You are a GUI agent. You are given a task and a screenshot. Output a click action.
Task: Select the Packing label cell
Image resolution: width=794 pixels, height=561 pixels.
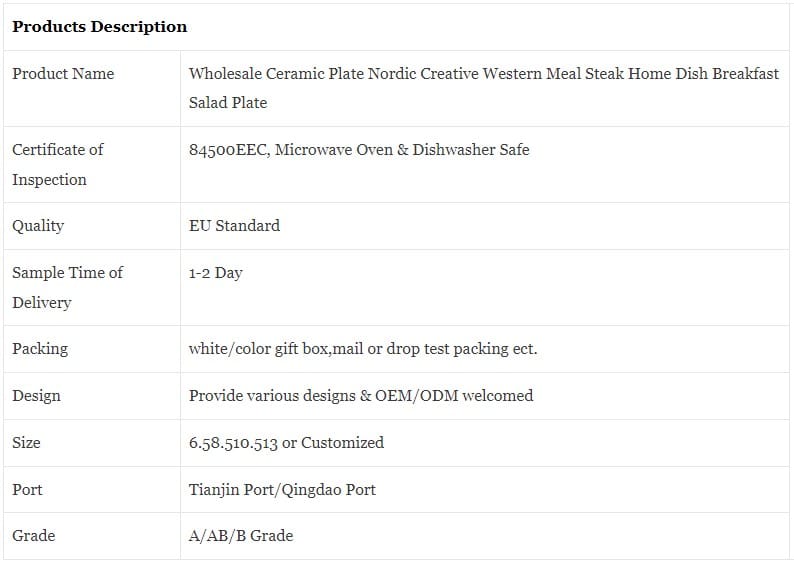[40, 349]
